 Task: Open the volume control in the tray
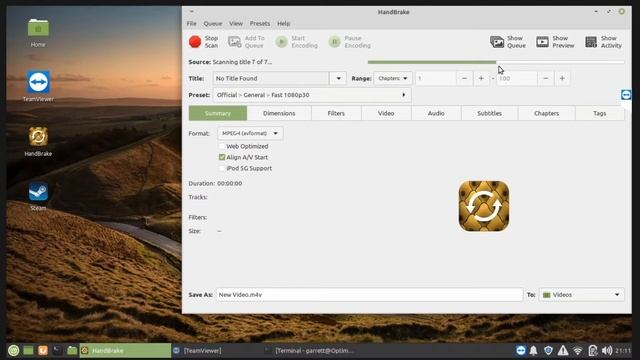coord(607,350)
